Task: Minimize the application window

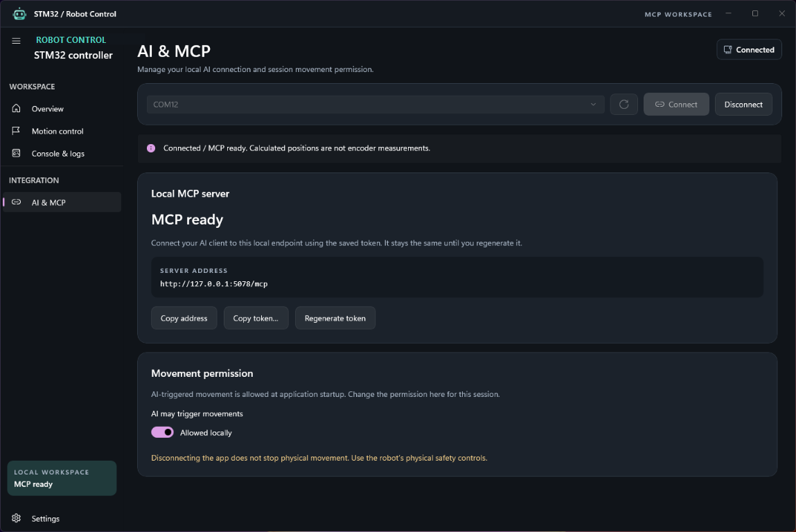Action: pos(729,14)
